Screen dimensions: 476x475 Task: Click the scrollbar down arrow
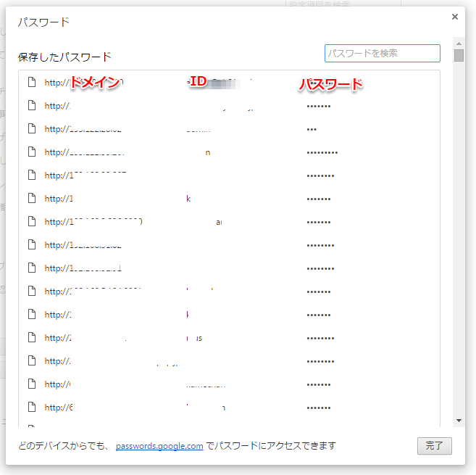459,421
